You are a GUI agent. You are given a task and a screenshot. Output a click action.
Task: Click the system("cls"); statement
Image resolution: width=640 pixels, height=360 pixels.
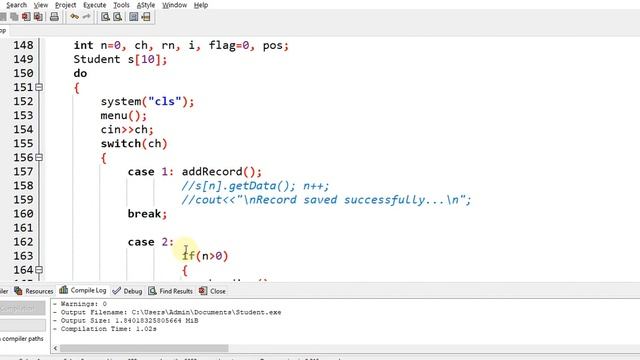coord(147,102)
